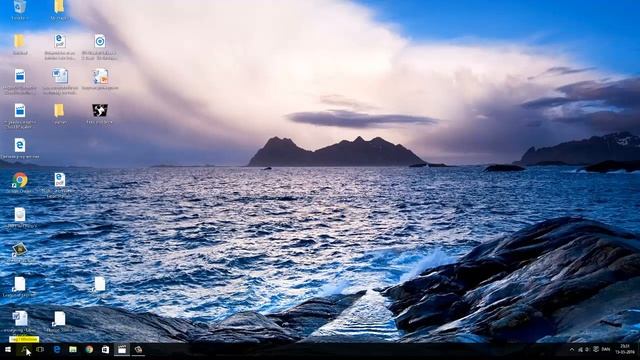The width and height of the screenshot is (640, 360).
Task: Launch Microsoft Edge from the taskbar
Action: coord(57,350)
